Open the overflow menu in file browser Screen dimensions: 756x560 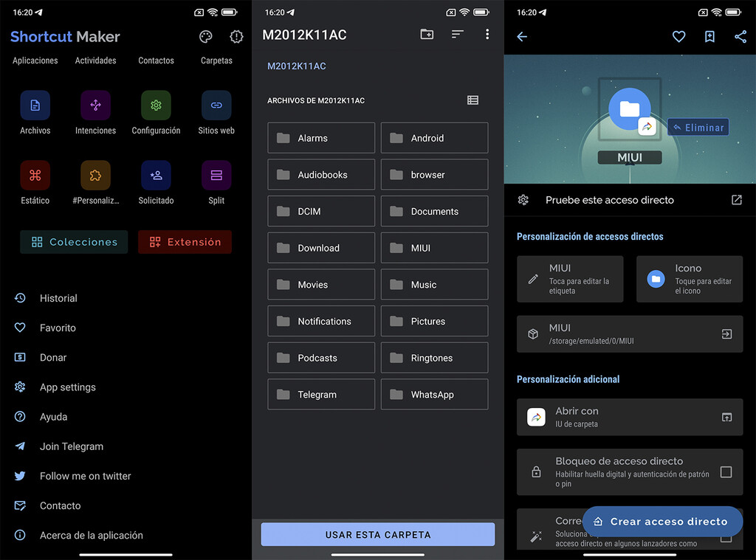(487, 34)
